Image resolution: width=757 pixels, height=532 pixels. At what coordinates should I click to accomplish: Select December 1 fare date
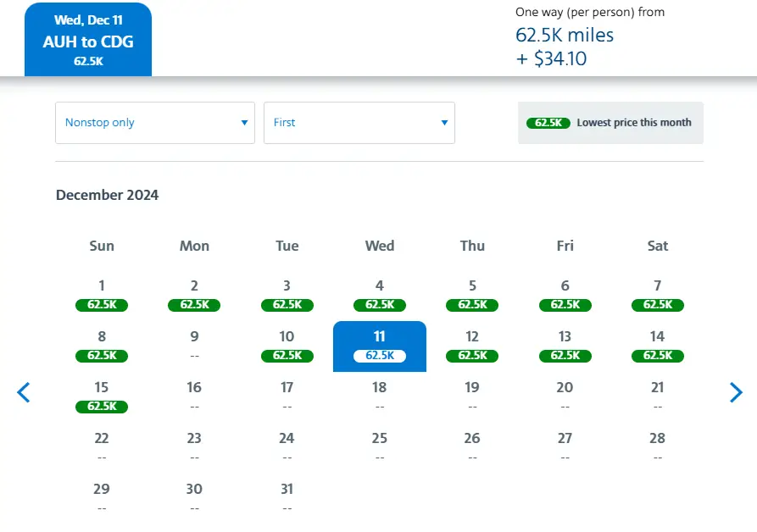point(102,295)
